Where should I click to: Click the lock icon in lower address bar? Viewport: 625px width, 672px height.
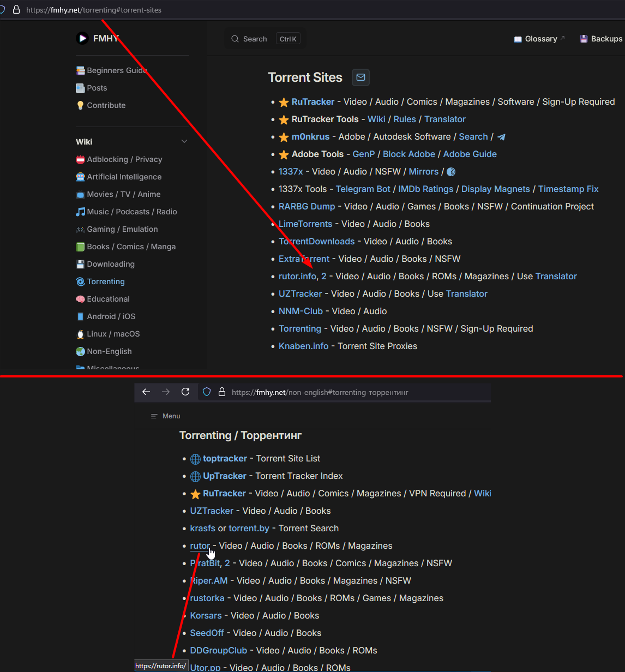click(x=221, y=392)
